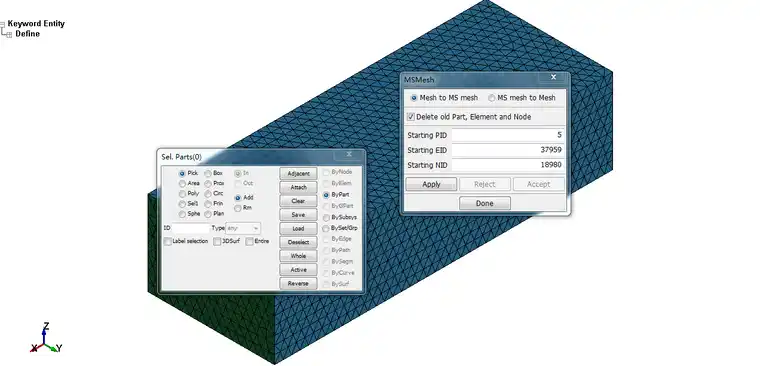The height and width of the screenshot is (366, 760).
Task: Click the Deselect button
Action: 299,242
